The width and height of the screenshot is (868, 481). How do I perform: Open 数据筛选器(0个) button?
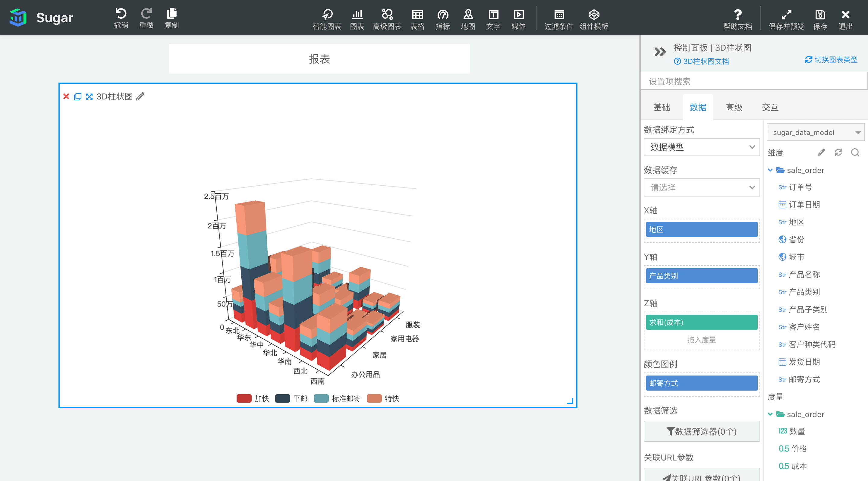click(702, 432)
